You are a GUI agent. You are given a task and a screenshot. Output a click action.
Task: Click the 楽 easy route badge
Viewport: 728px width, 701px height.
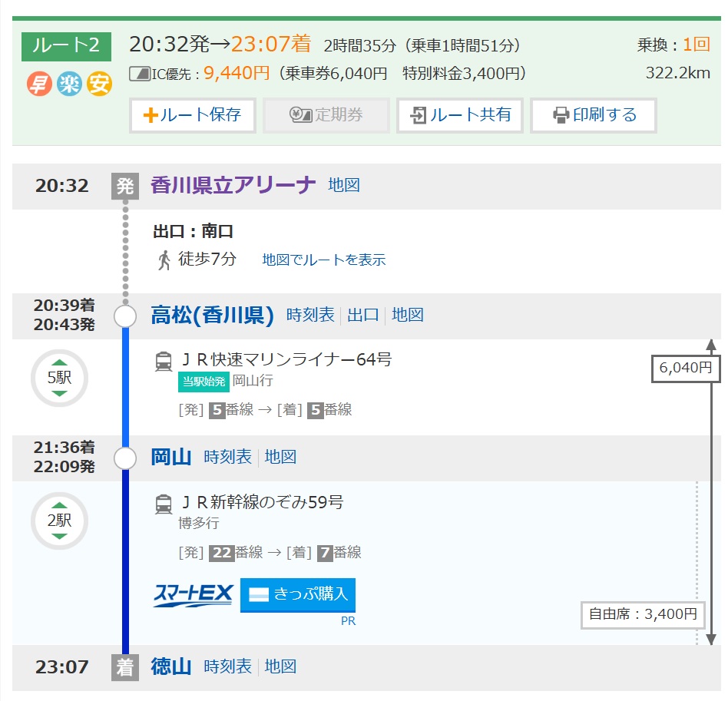[69, 84]
